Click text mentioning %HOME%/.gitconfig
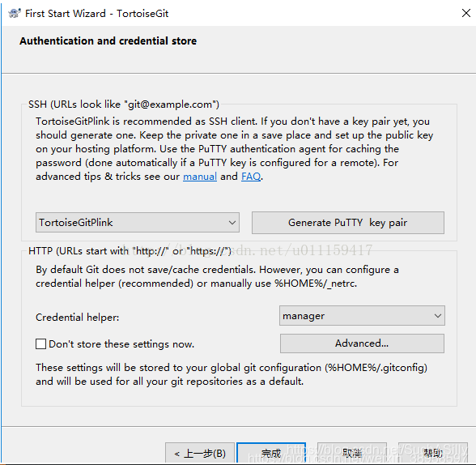The width and height of the screenshot is (476, 465). click(x=232, y=374)
